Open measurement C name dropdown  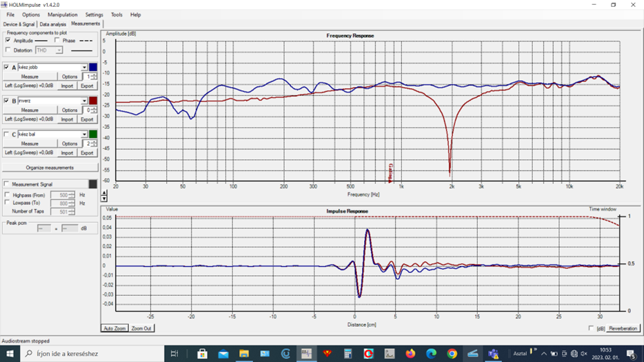coord(84,134)
